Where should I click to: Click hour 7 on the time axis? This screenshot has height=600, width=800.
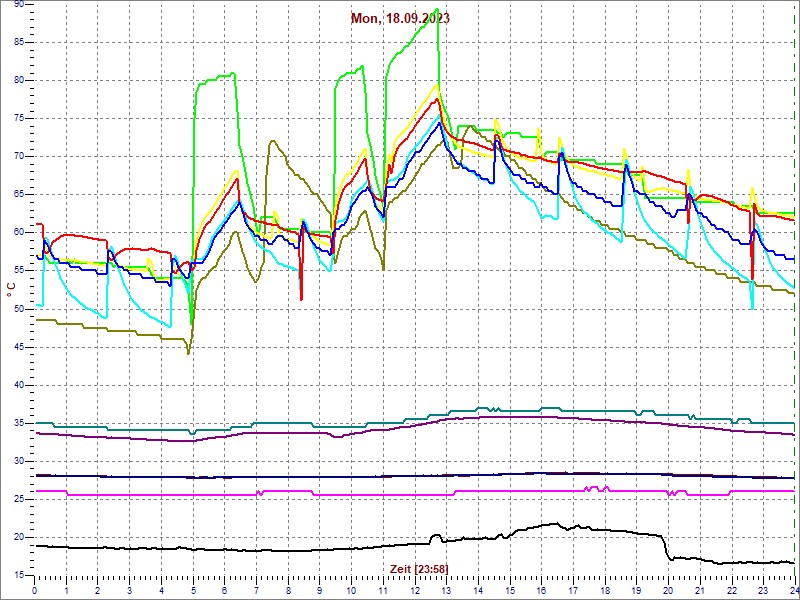click(256, 590)
